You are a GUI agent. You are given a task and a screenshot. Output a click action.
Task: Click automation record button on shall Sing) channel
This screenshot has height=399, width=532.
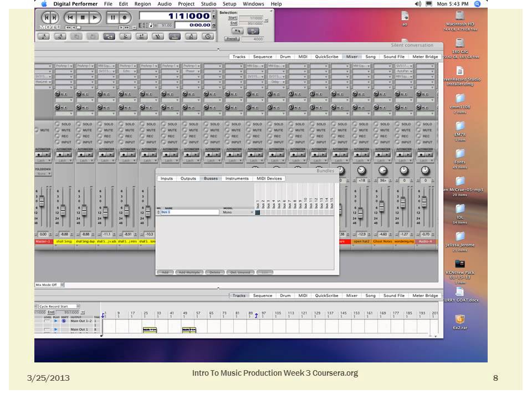tap(60, 155)
